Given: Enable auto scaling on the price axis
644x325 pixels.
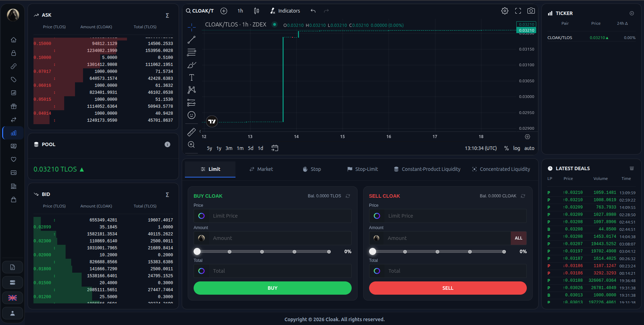Looking at the screenshot, I should point(529,148).
